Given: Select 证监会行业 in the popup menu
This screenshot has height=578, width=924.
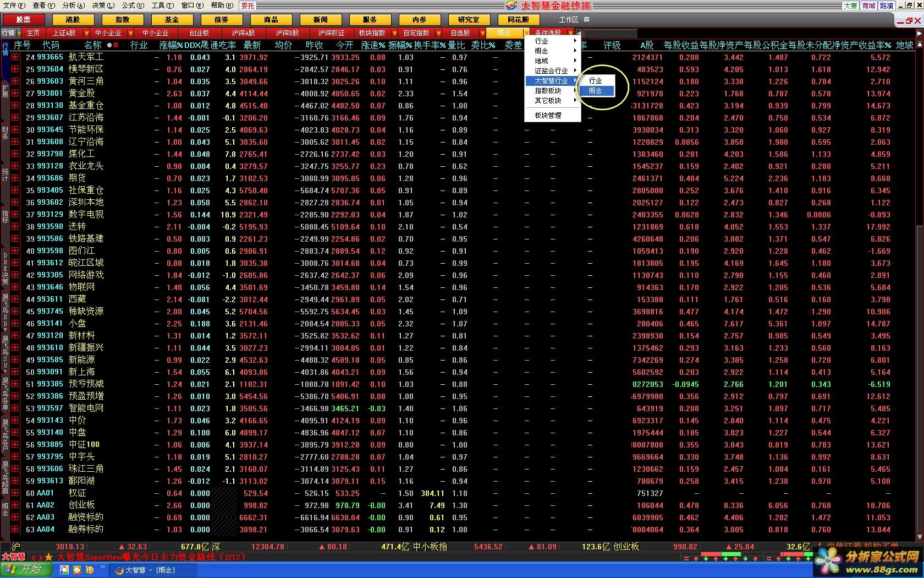Looking at the screenshot, I should point(552,70).
